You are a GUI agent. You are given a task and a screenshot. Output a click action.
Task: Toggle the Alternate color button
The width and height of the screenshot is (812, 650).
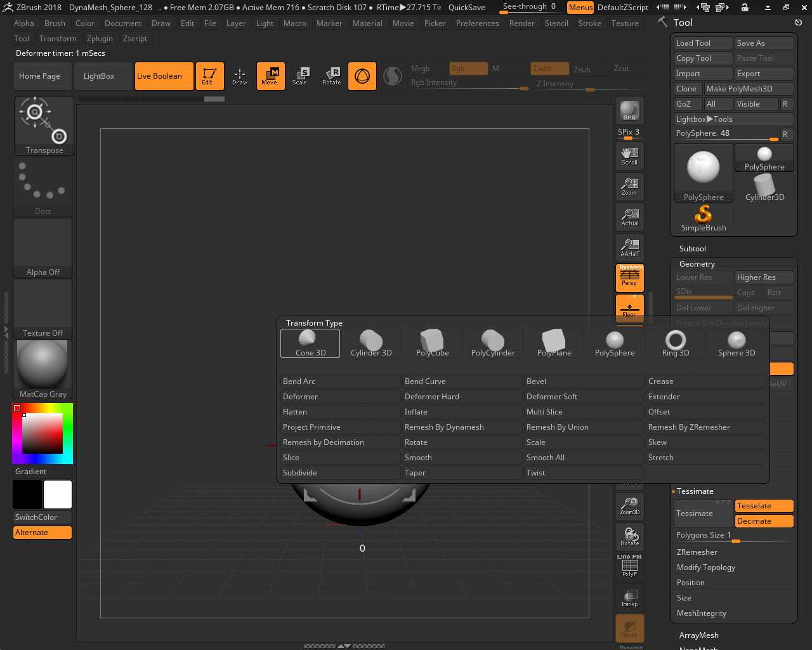click(x=43, y=533)
